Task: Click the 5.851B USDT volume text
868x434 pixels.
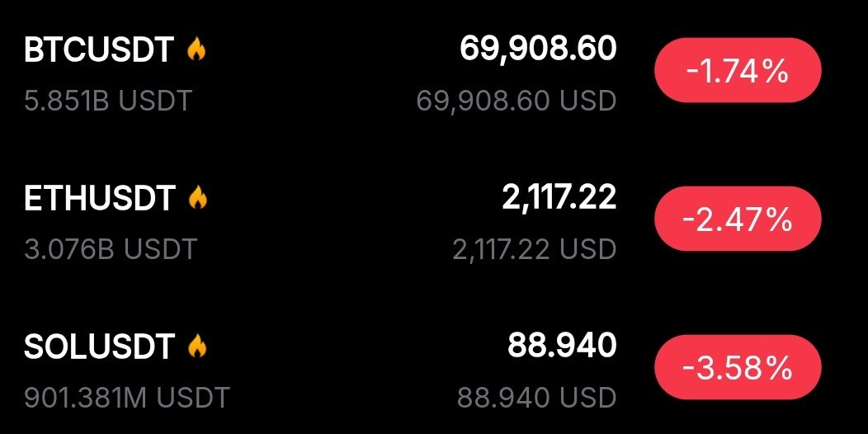Action: (107, 101)
